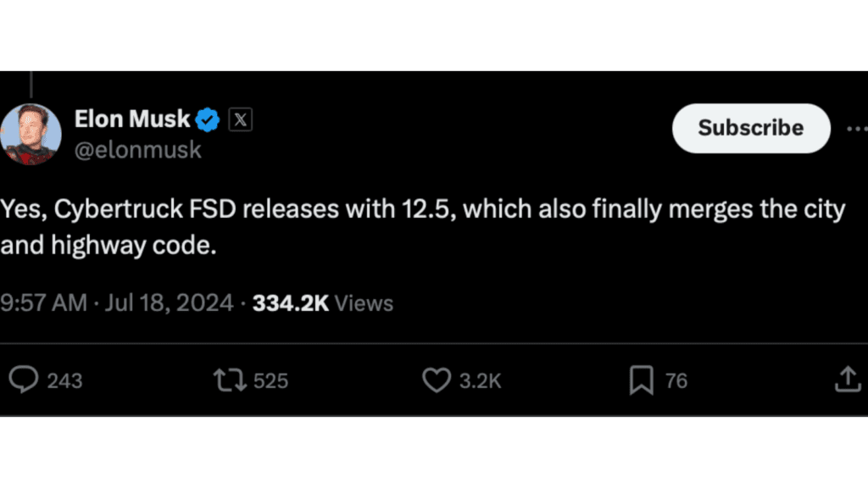Like the tweet with the heart icon

coord(436,380)
